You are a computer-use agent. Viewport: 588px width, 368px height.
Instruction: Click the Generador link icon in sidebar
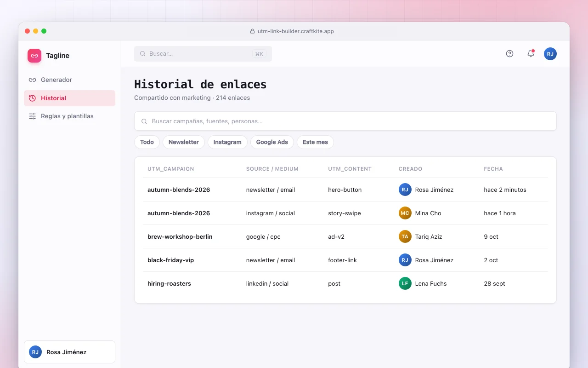click(x=32, y=80)
